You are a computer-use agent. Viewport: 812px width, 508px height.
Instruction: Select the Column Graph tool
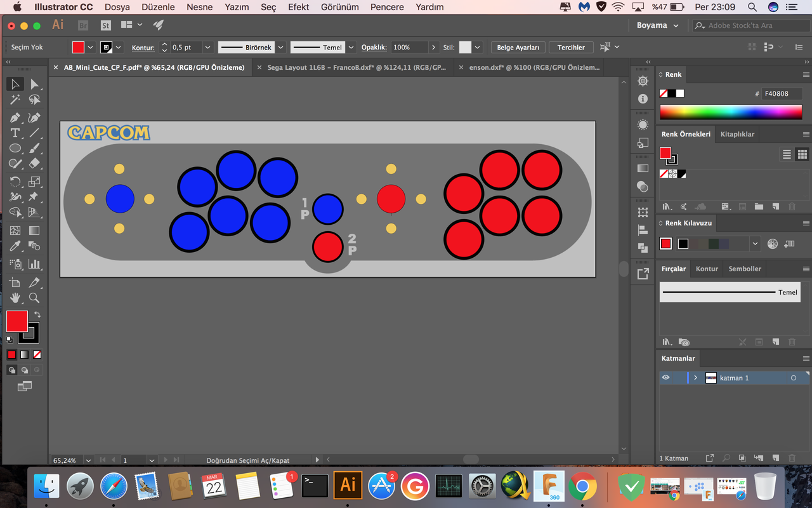[34, 264]
